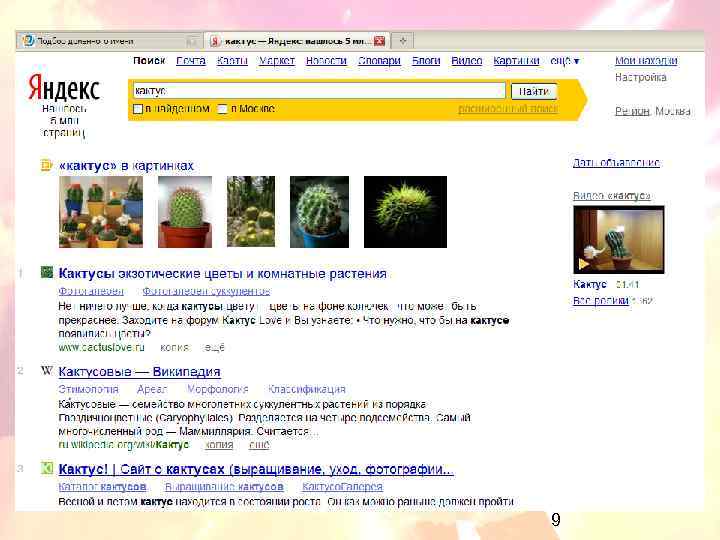Open the Морфология sublink

[217, 389]
